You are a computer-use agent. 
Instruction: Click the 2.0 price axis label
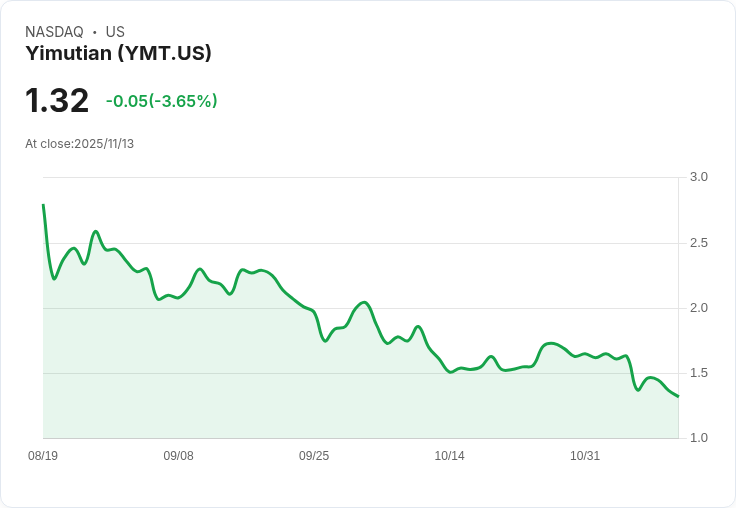coord(698,308)
